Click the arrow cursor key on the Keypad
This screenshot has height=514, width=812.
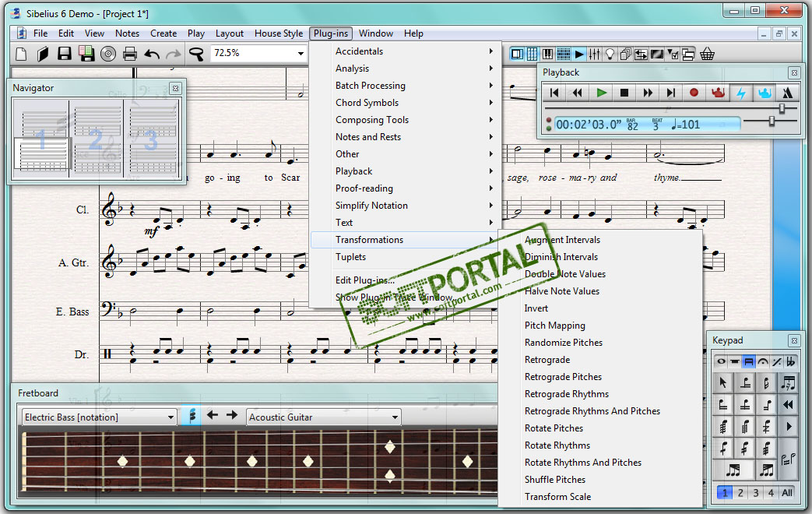click(x=723, y=383)
